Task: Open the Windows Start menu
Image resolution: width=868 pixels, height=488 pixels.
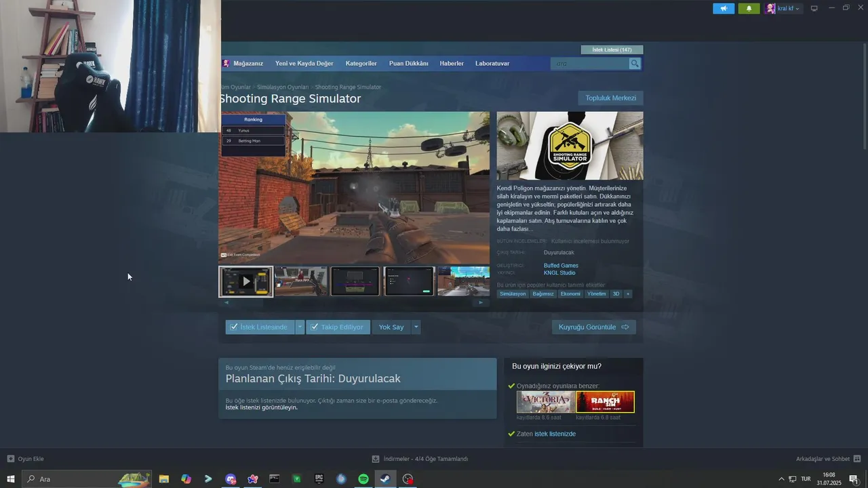Action: click(x=11, y=479)
